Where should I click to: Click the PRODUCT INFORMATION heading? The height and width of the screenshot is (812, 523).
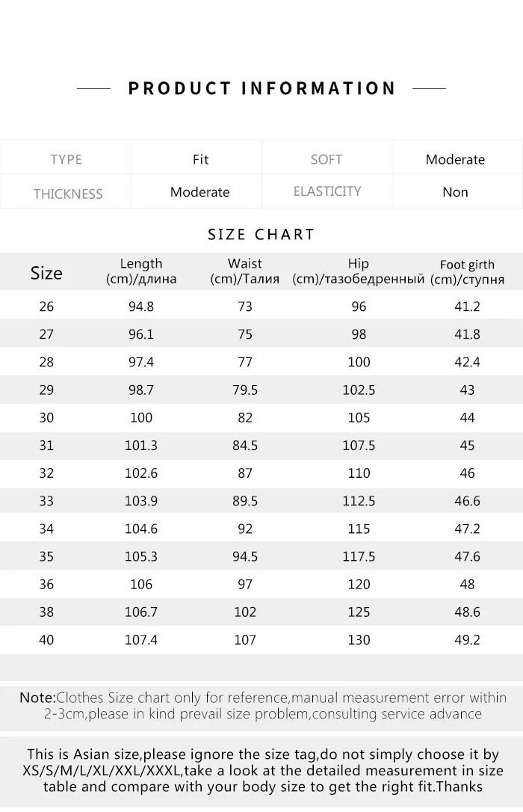[x=261, y=88]
